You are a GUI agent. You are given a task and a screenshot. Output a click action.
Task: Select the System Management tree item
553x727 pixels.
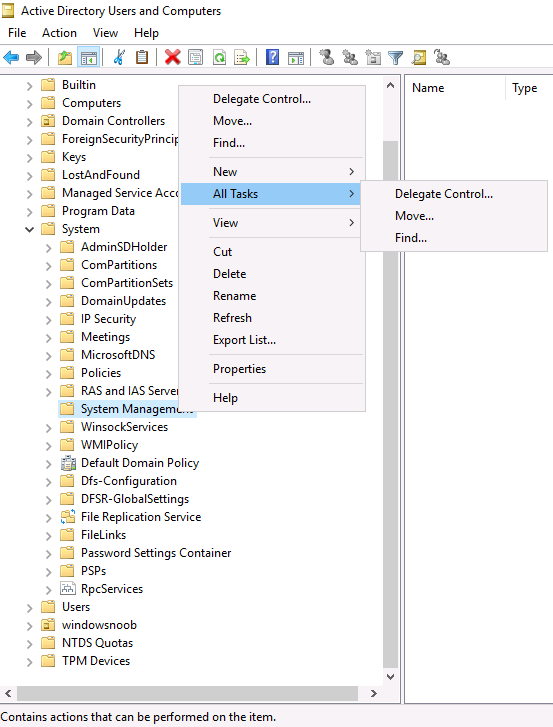(x=127, y=409)
